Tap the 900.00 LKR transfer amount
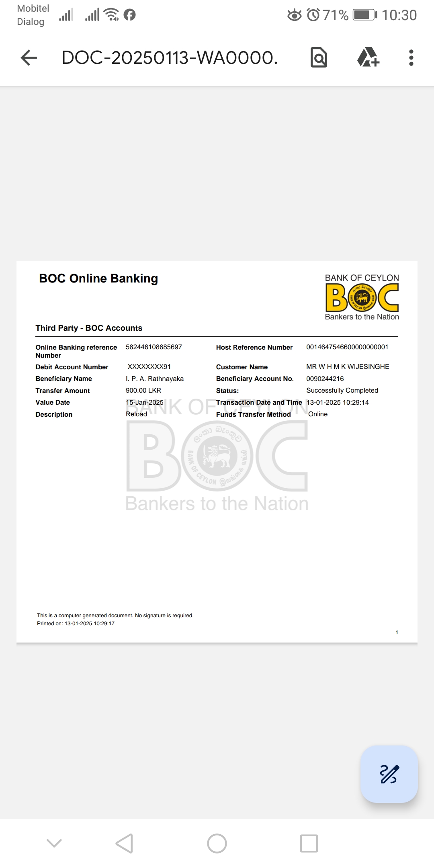This screenshot has width=434, height=868. (143, 390)
